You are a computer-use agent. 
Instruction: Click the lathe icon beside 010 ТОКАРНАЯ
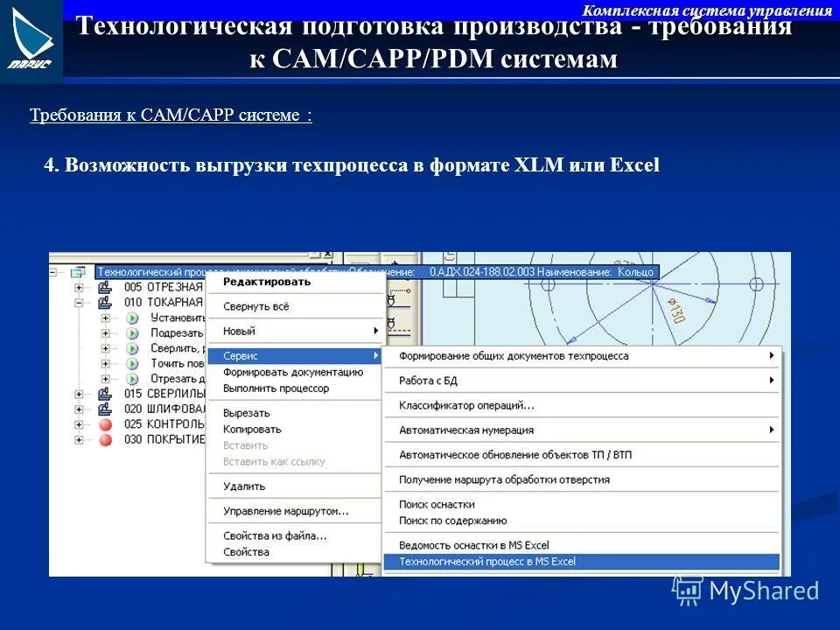[104, 302]
